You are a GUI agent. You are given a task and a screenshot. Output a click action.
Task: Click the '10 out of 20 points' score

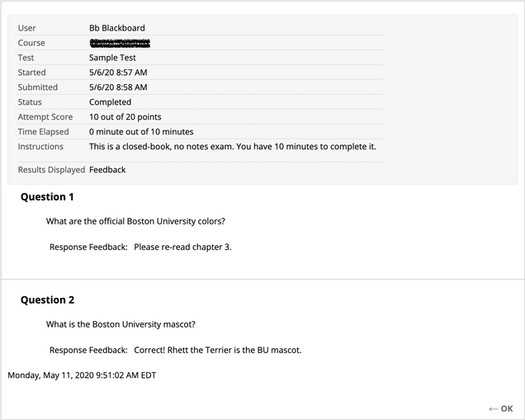pyautogui.click(x=125, y=117)
